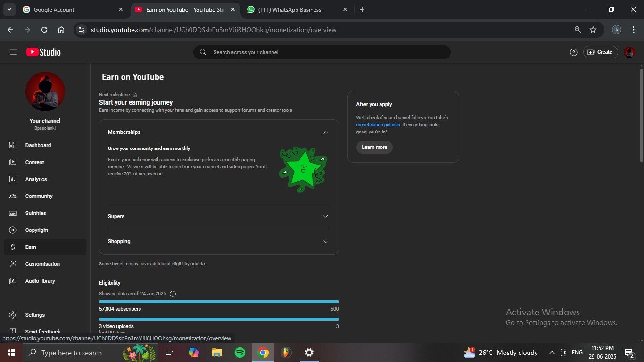Open the Copilot taskbar icon

click(x=193, y=353)
